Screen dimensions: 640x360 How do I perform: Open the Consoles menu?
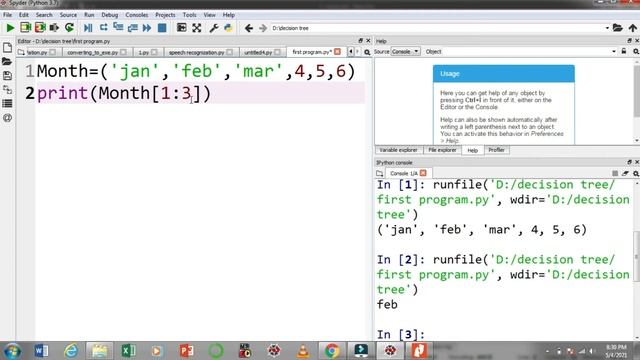coord(137,15)
